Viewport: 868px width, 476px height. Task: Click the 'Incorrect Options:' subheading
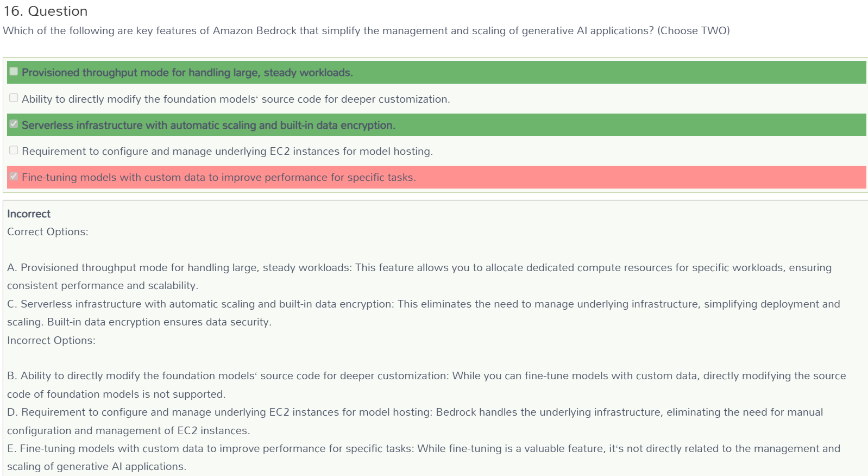click(x=51, y=341)
